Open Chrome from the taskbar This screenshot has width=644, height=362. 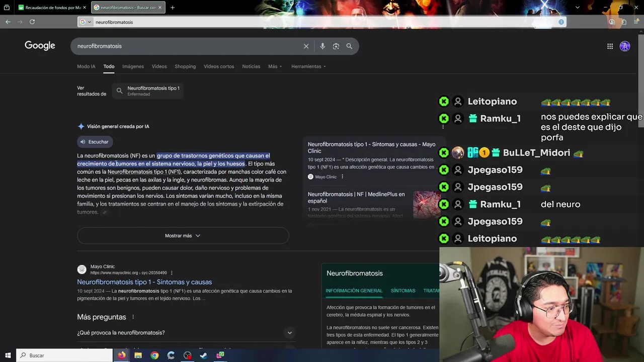pos(154,355)
